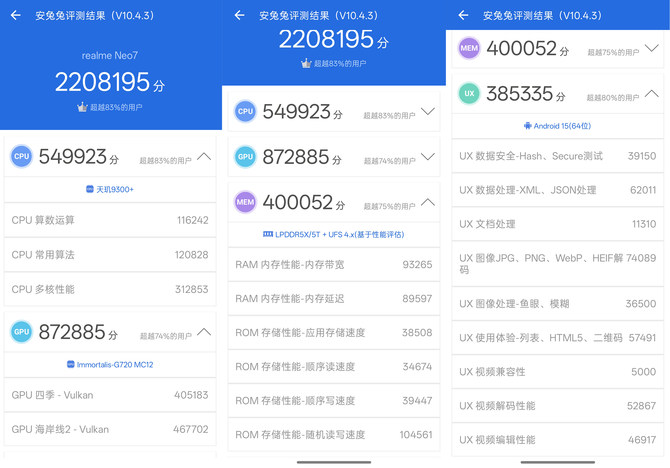The width and height of the screenshot is (670, 468).
Task: Select the ROM 存储性能-顺序读速度 row
Action: (334, 367)
